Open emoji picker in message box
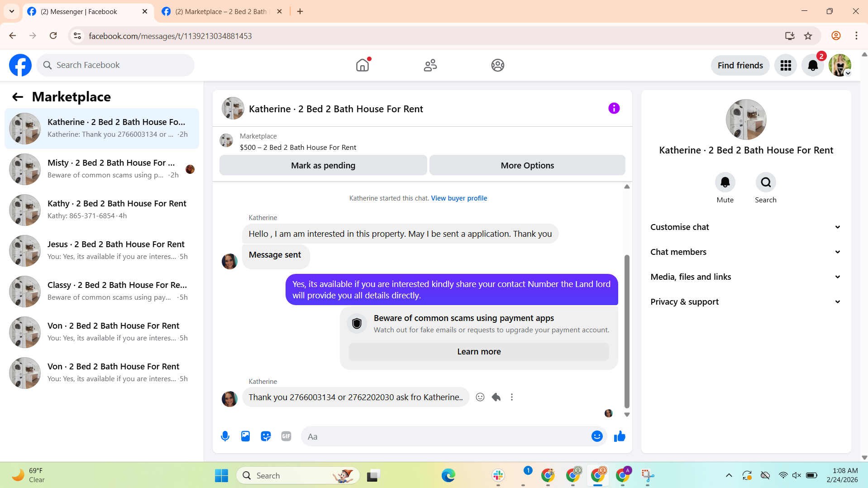This screenshot has width=868, height=488. [597, 436]
